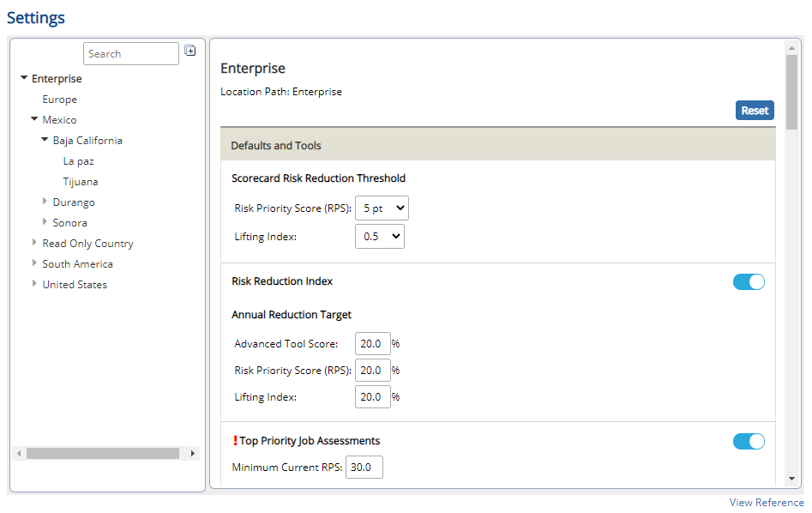Toggle the Risk Reduction Index switch
Image resolution: width=812 pixels, height=513 pixels.
(749, 282)
